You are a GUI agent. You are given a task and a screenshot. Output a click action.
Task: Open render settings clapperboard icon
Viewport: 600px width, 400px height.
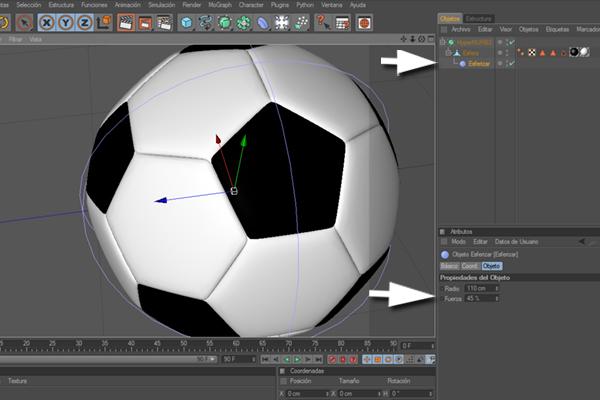click(164, 23)
